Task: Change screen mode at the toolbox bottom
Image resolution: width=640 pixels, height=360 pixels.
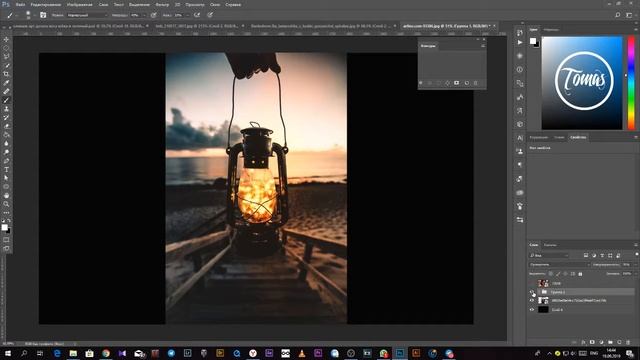Action: pyautogui.click(x=6, y=248)
